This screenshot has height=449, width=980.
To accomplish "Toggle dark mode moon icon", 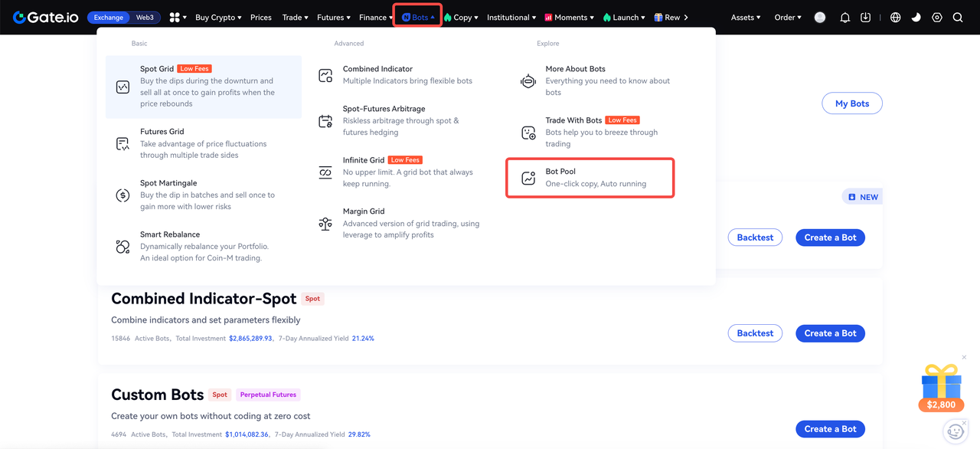I will (x=916, y=18).
